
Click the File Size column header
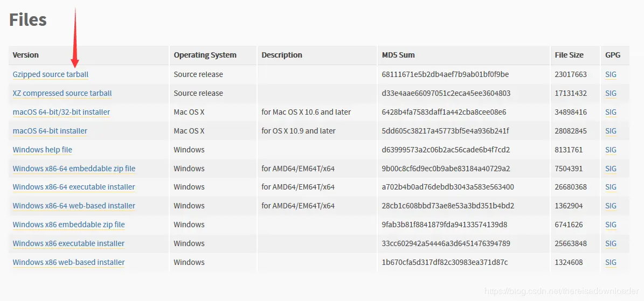pos(569,55)
